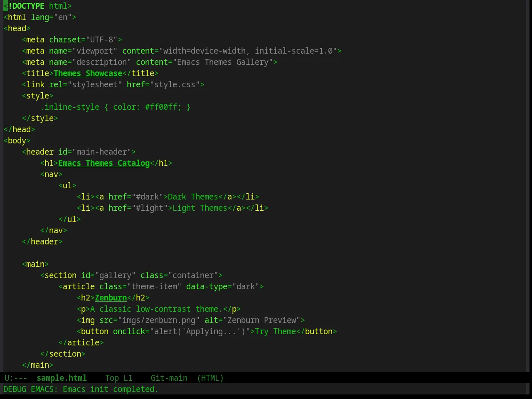
Task: Click the "#light" href value
Action: 150,208
